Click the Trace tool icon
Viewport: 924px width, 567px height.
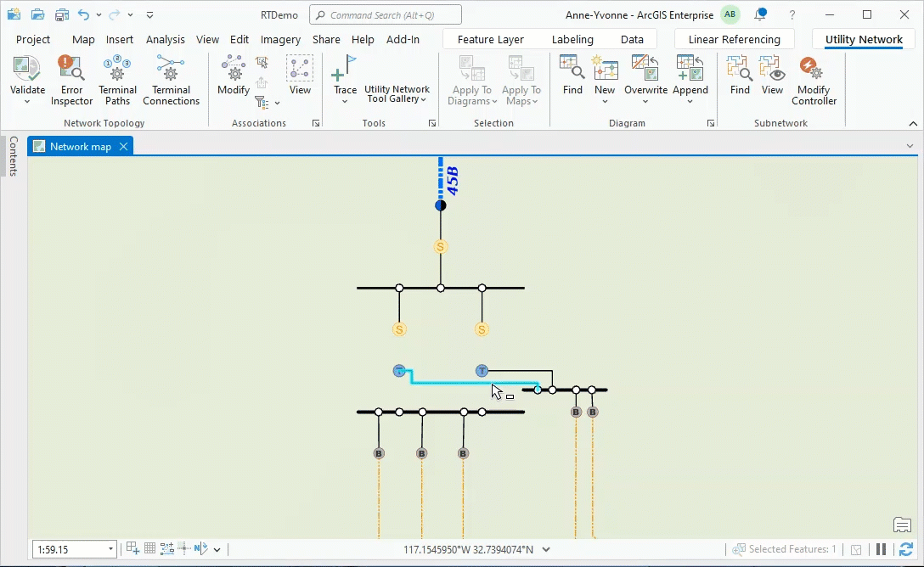coord(345,69)
